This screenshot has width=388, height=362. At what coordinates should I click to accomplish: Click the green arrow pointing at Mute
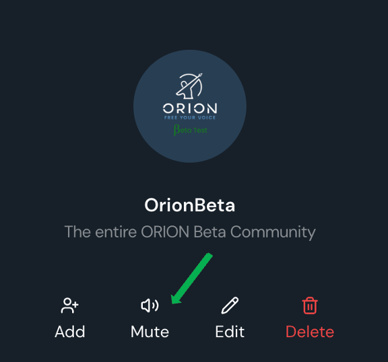point(192,279)
